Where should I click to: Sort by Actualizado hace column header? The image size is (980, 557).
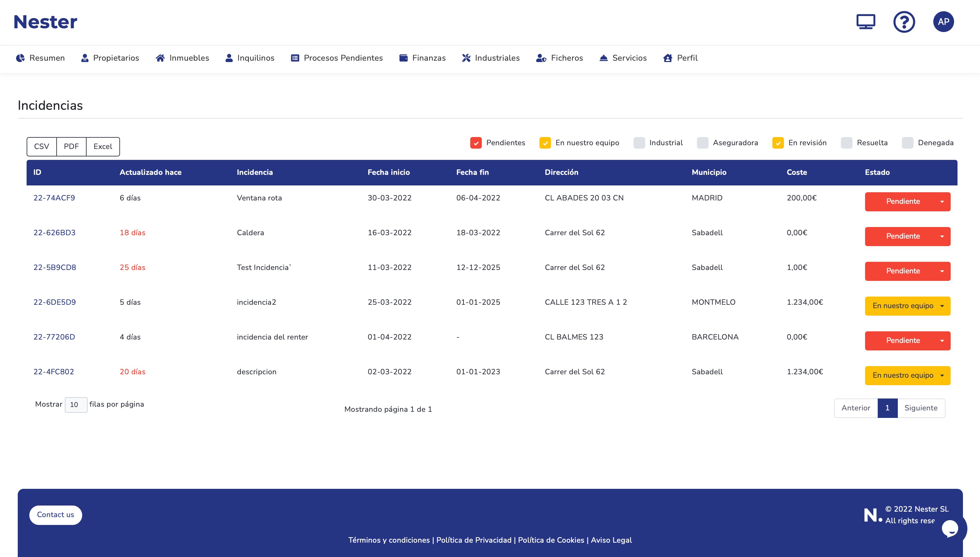150,172
